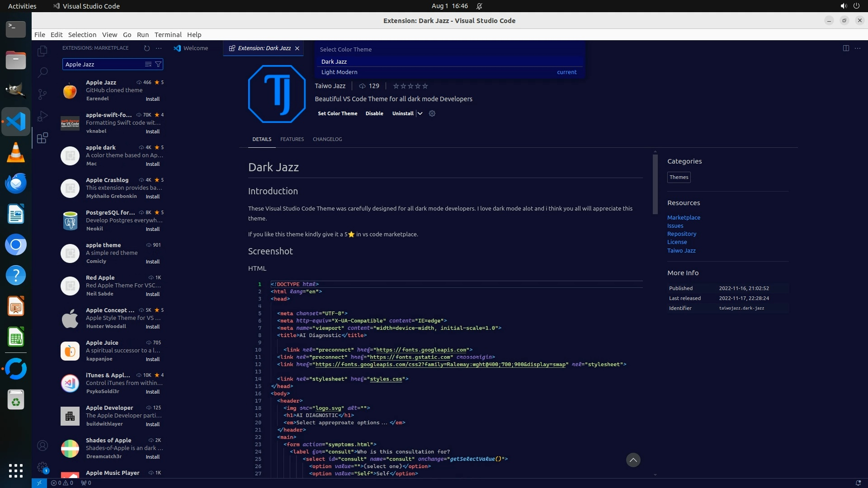Open Views and More Actions ellipsis menu
Screen dimensions: 868x488
[x=159, y=48]
